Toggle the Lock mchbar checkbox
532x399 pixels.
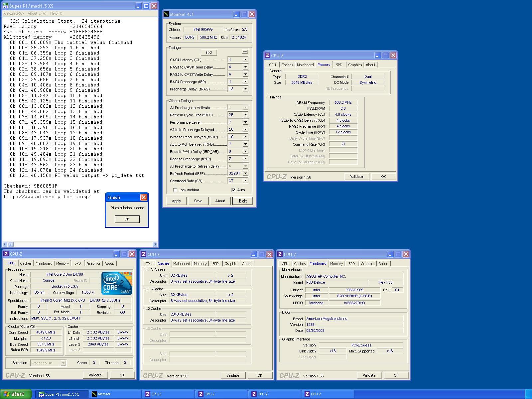pyautogui.click(x=175, y=190)
